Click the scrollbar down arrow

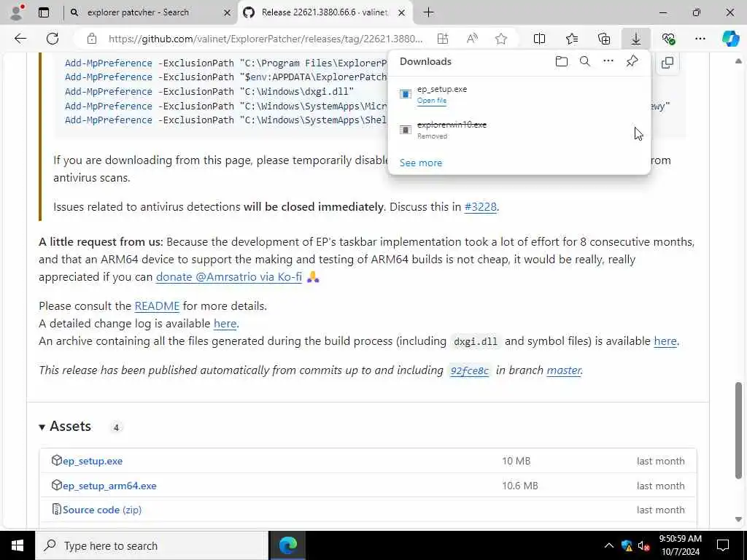pyautogui.click(x=738, y=519)
